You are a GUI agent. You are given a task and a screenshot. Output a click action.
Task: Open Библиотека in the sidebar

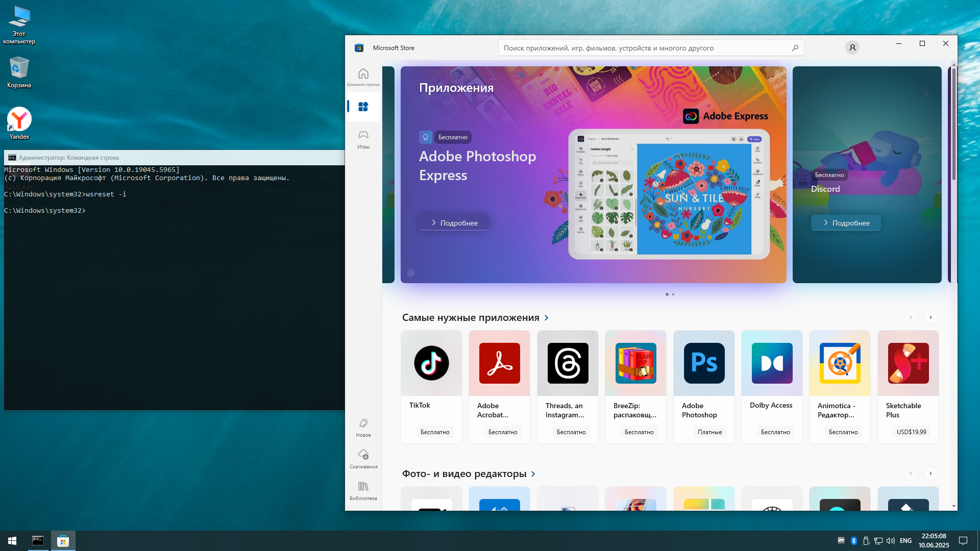click(363, 490)
